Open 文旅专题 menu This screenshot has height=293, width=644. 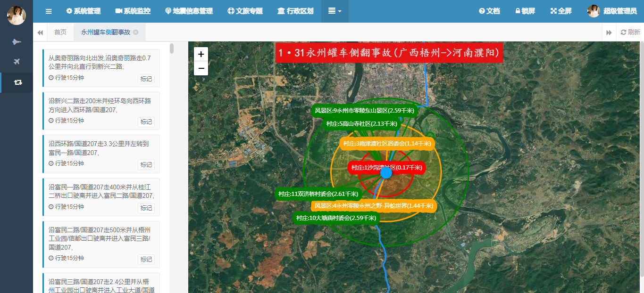(245, 11)
